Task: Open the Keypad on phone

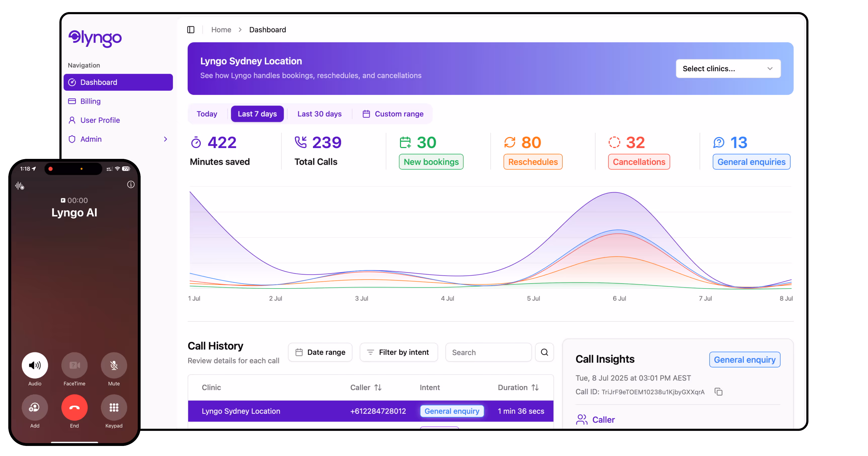Action: click(114, 407)
